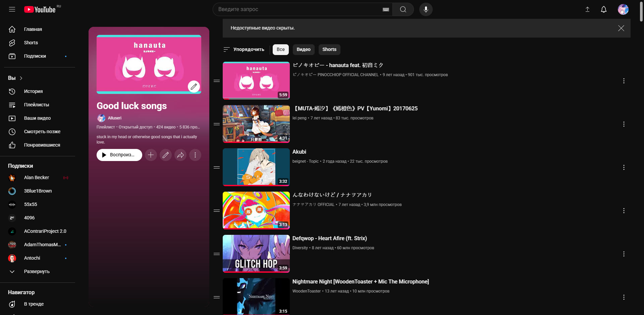Edit the playlist cover thumbnail pencil
Viewport: 644px width, 315px height.
click(194, 87)
